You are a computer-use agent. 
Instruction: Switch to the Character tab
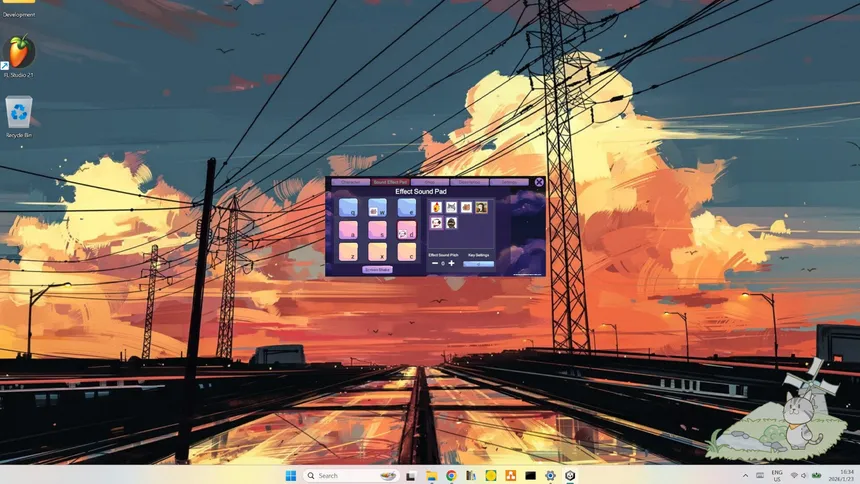(349, 182)
